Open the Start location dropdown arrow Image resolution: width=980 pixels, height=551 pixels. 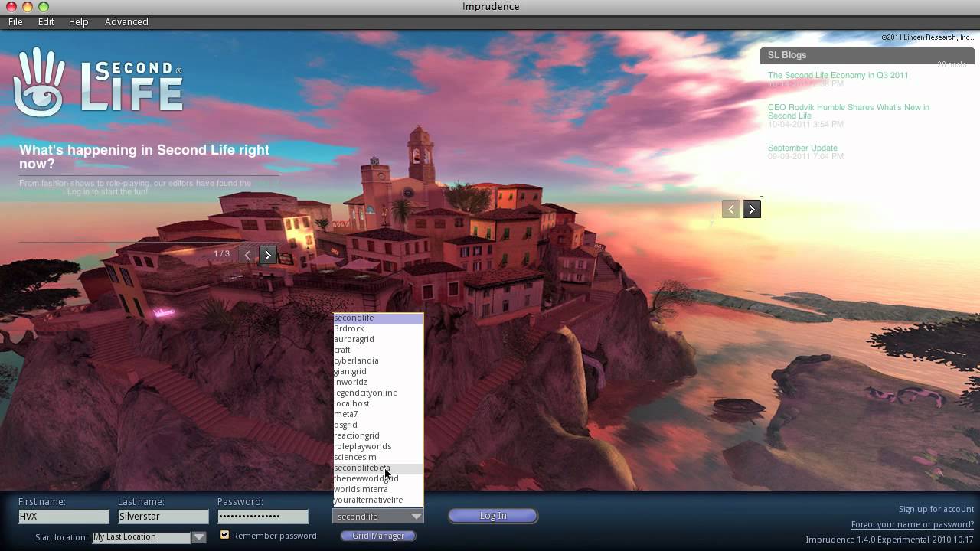click(199, 537)
